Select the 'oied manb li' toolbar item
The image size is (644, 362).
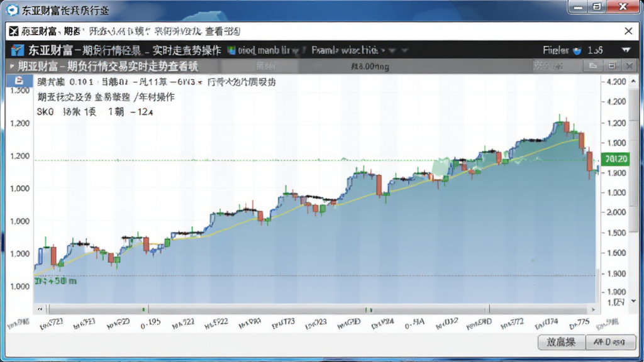click(x=264, y=50)
